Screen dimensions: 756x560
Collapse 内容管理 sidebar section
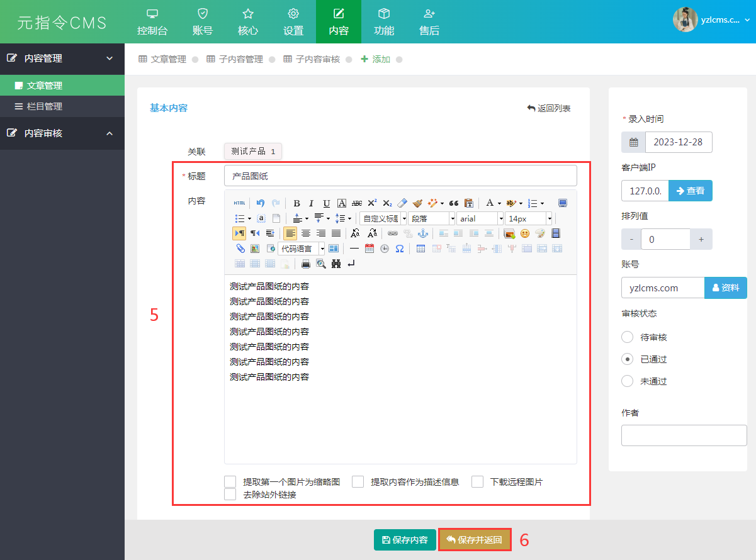[62, 58]
